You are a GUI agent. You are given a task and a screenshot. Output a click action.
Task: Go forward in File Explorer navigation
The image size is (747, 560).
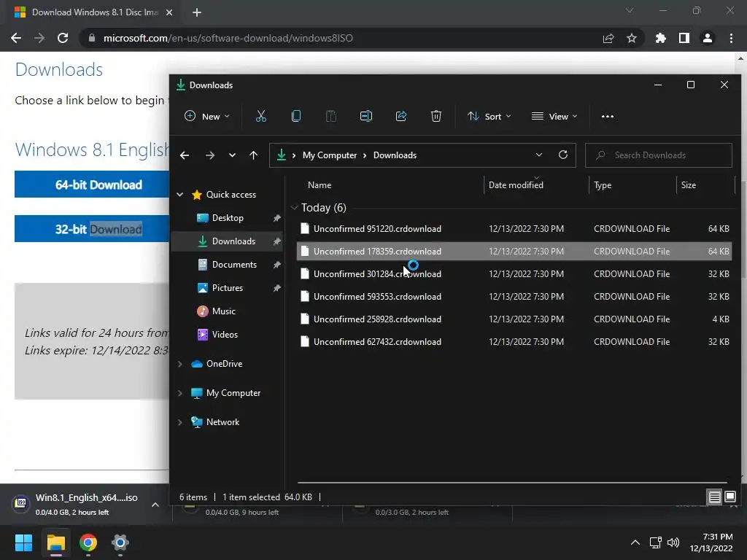209,155
